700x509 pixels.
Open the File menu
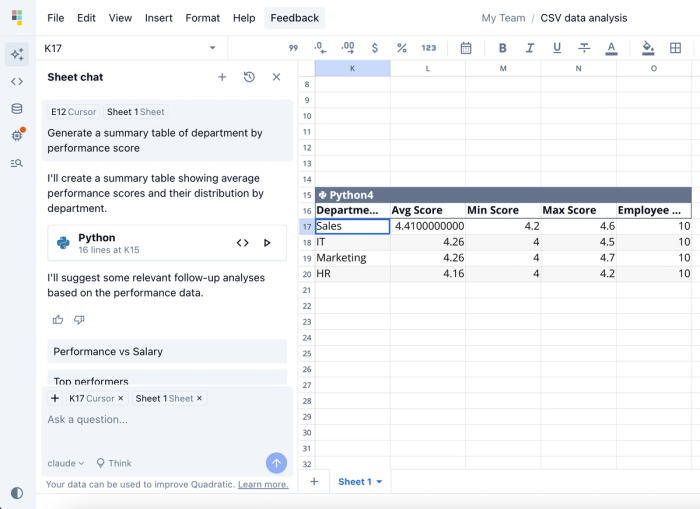click(56, 18)
